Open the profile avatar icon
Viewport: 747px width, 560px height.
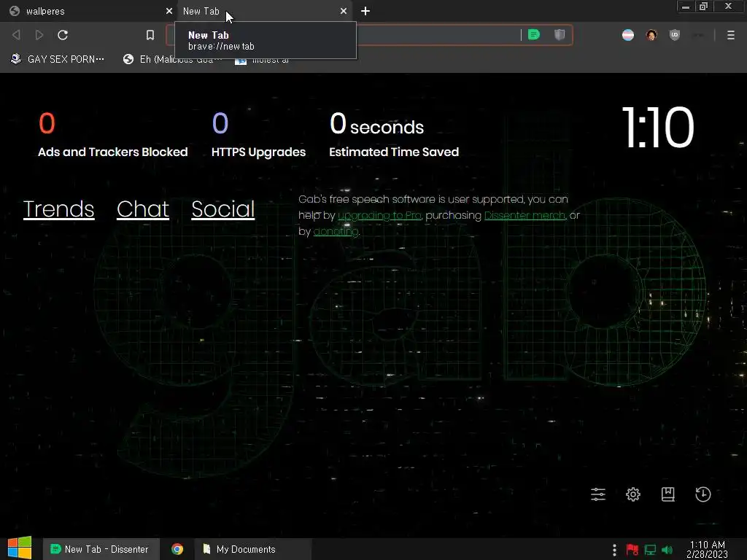coord(651,35)
